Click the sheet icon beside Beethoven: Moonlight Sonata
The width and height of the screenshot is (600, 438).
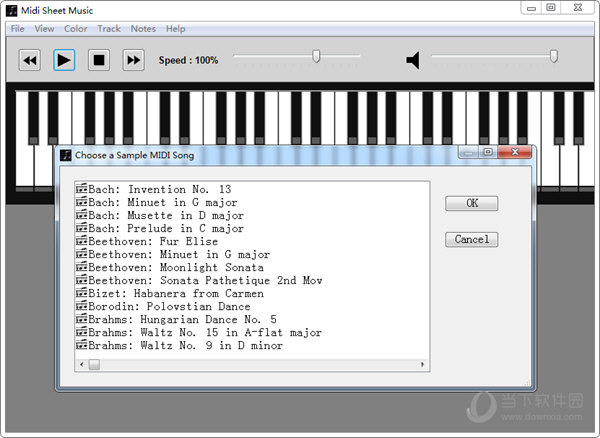tap(82, 267)
